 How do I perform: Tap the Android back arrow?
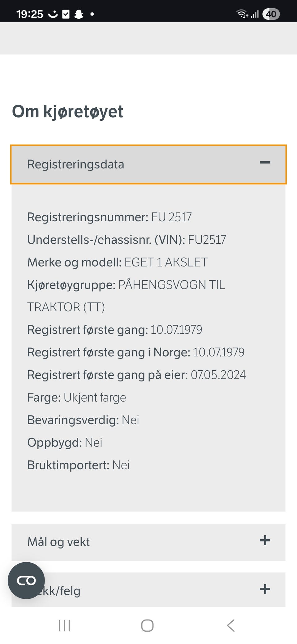click(x=231, y=625)
